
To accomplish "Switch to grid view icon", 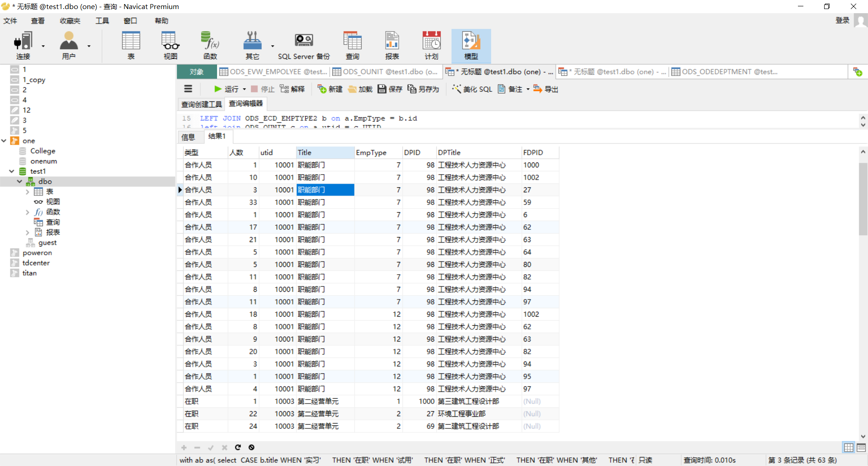I will pos(849,447).
